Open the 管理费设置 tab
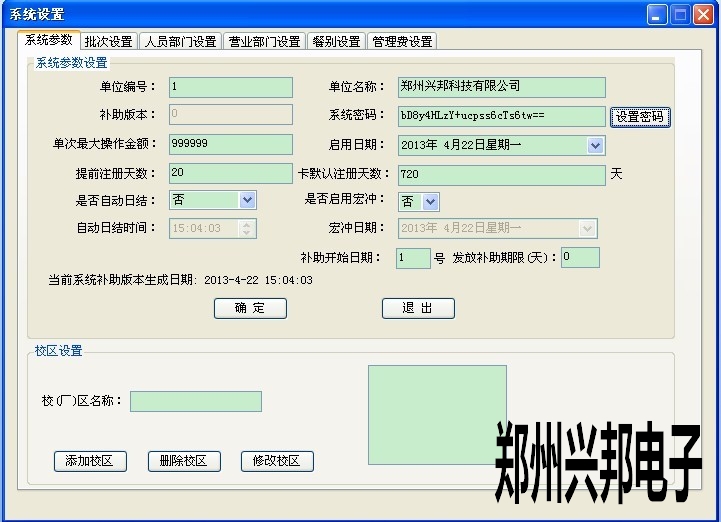The height and width of the screenshot is (522, 721). [402, 41]
